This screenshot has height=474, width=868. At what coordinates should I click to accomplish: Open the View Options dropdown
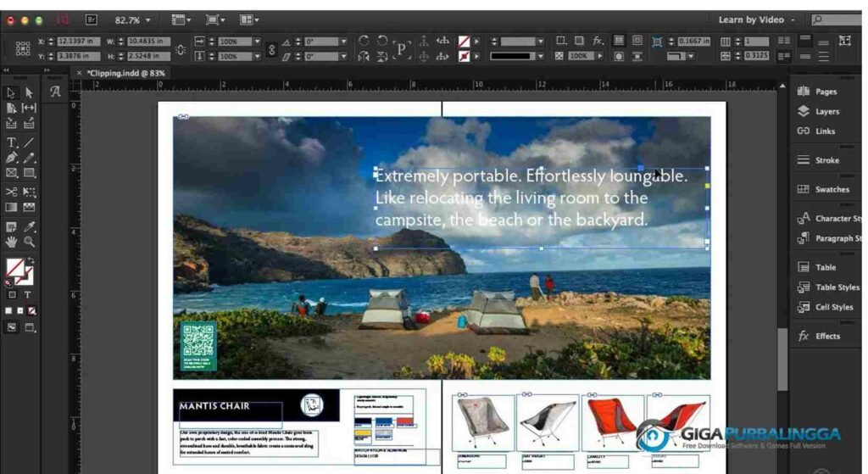tap(181, 20)
